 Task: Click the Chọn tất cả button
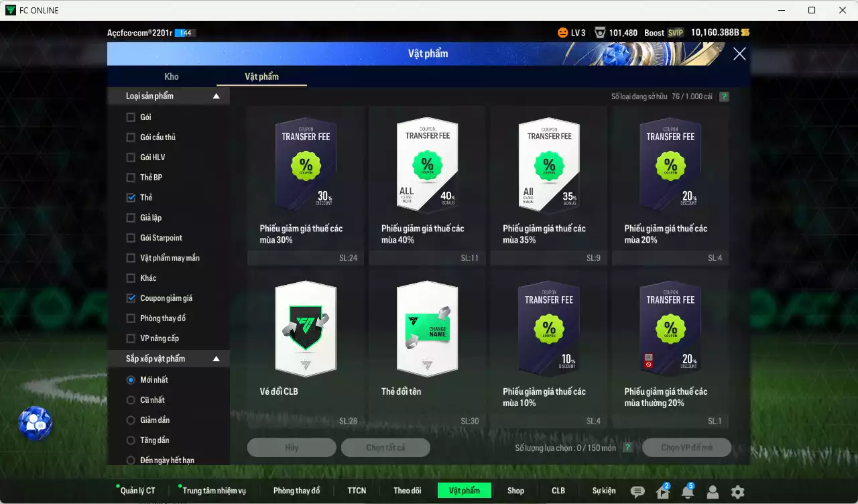[x=385, y=448]
